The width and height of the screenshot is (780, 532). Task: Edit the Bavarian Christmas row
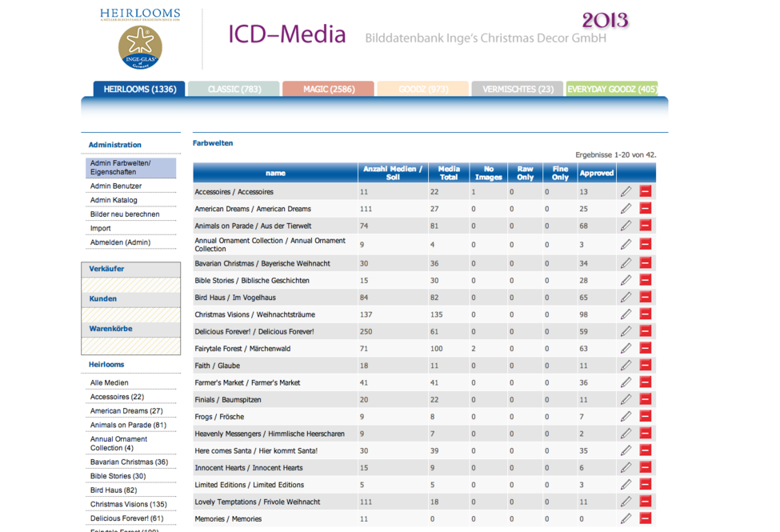point(626,263)
